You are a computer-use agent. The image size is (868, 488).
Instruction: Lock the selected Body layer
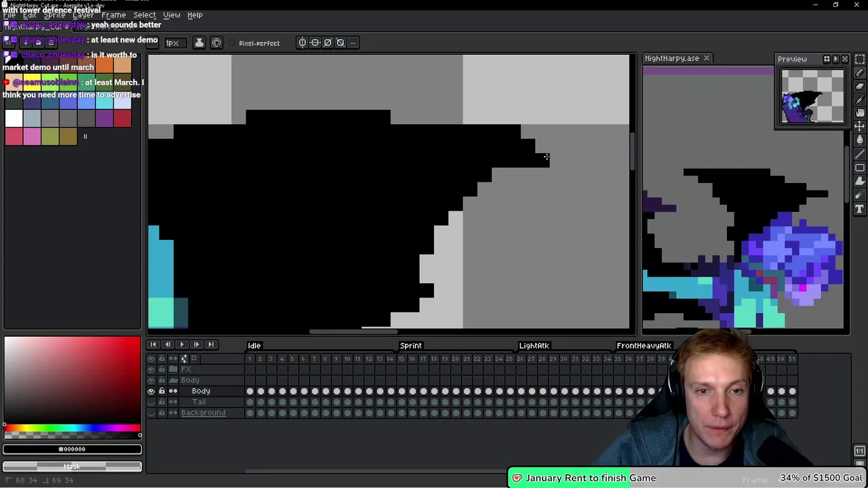(161, 391)
